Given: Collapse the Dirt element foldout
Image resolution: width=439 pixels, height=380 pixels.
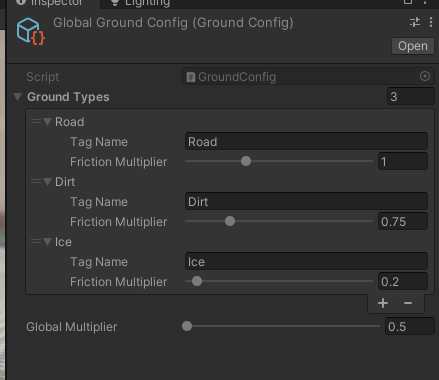Looking at the screenshot, I should click(x=48, y=182).
